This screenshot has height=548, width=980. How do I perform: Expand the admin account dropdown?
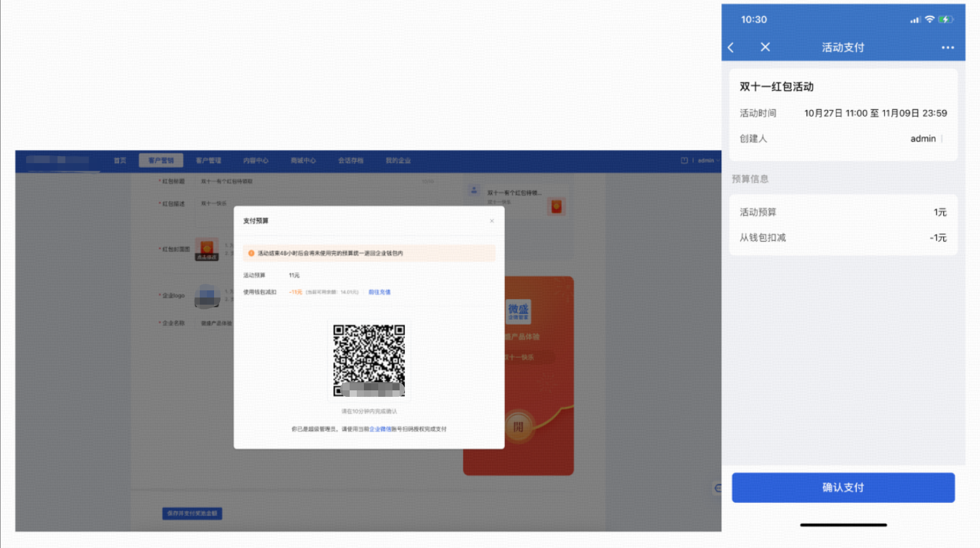point(708,161)
